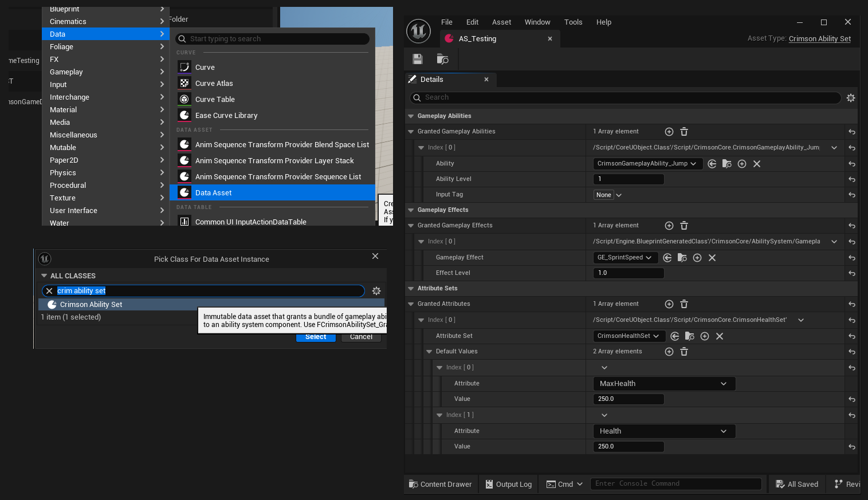This screenshot has height=500, width=868.
Task: Empty the Granted Attributes array
Action: [x=684, y=304]
